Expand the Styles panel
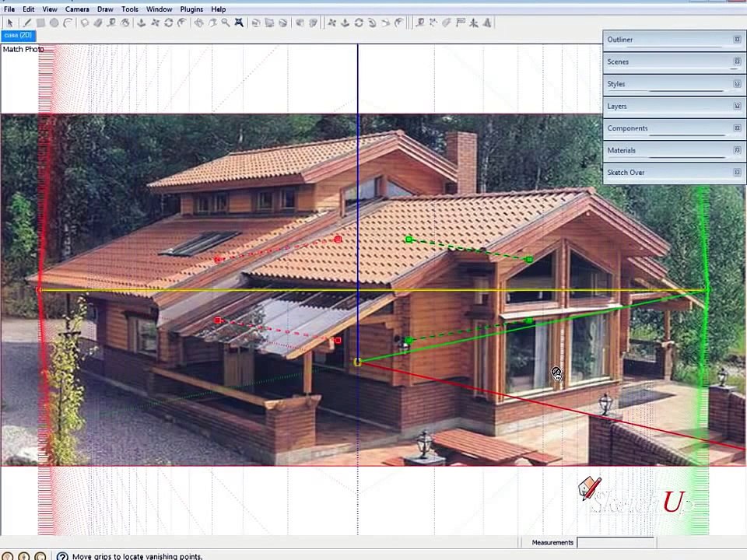747x560 pixels. (x=674, y=84)
